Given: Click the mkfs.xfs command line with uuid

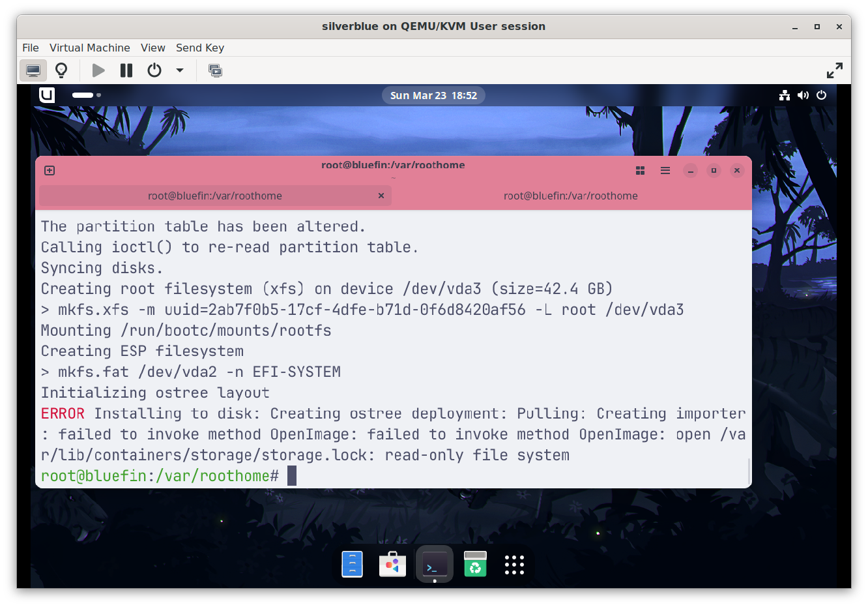Looking at the screenshot, I should click(362, 309).
